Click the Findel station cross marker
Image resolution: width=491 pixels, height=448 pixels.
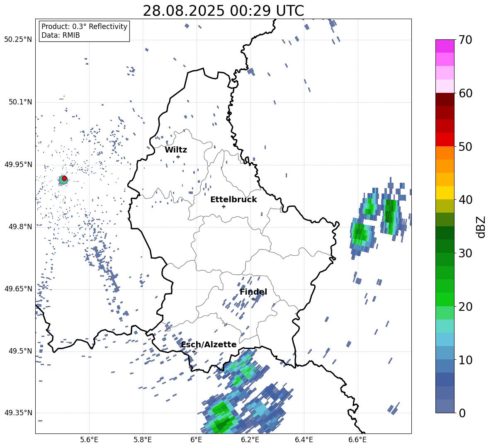coord(253,299)
